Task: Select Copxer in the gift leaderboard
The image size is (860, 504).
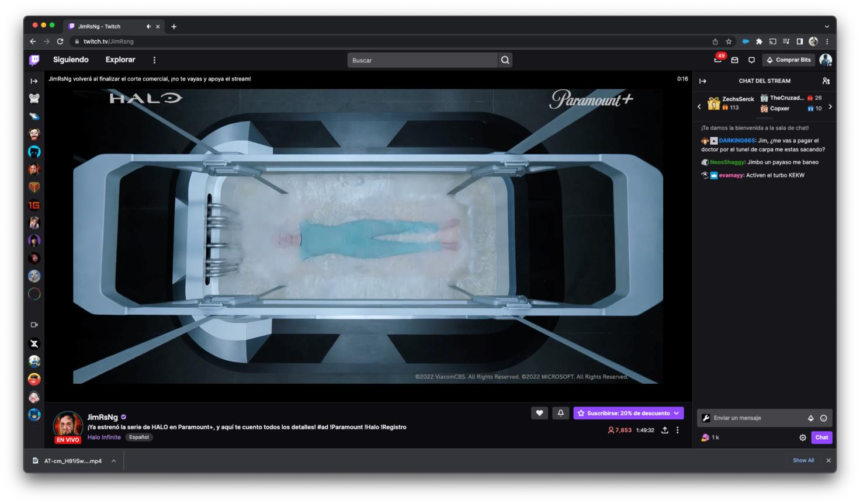Action: point(779,109)
